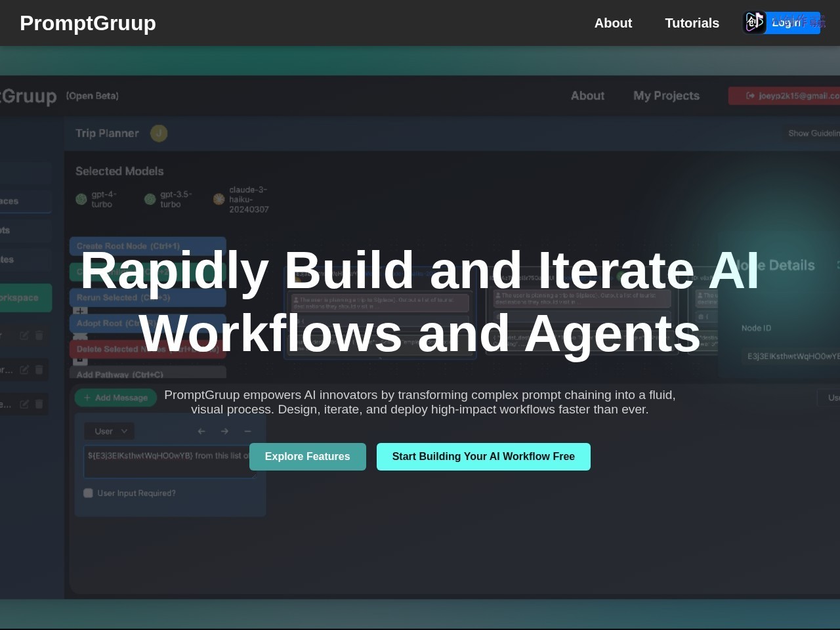Click the blue Log in button
The width and height of the screenshot is (840, 630).
click(786, 23)
